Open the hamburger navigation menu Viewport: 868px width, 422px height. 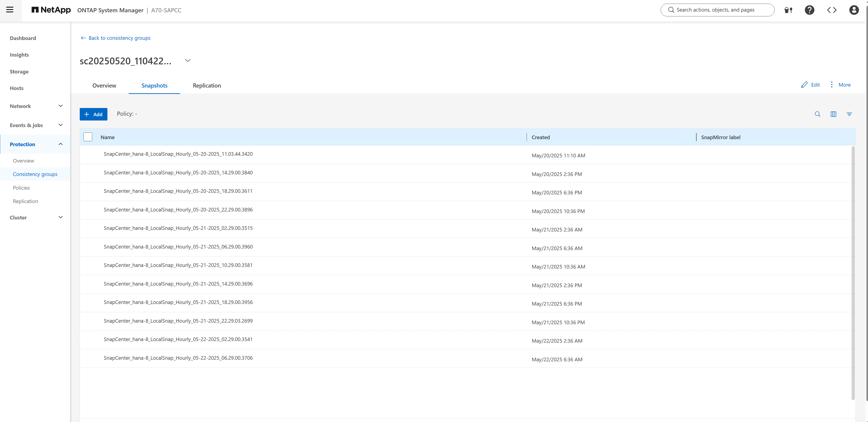point(10,10)
